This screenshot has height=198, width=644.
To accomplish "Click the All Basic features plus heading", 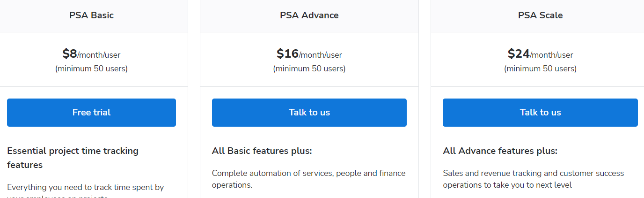I will pos(262,151).
